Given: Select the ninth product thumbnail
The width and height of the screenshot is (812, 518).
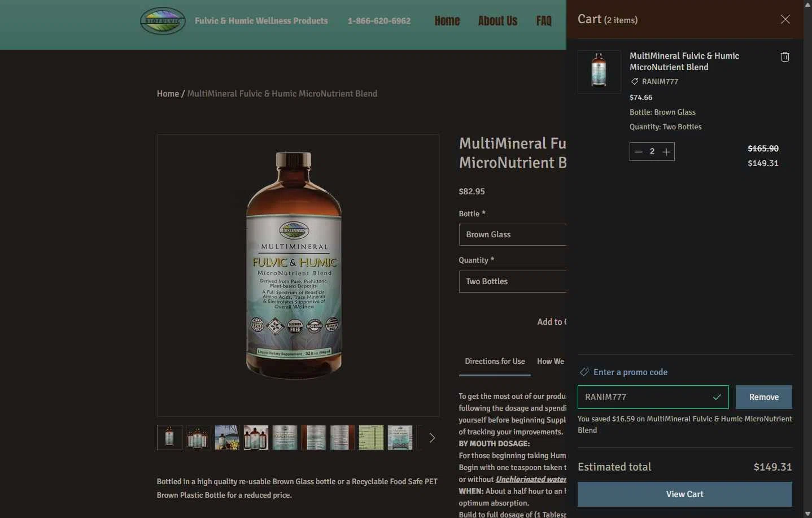Looking at the screenshot, I should click(400, 438).
